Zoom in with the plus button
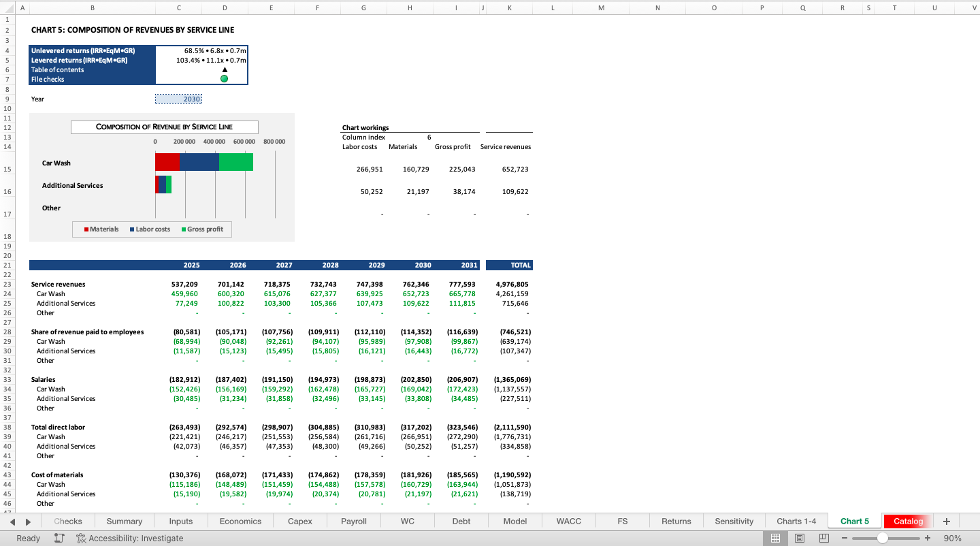 click(x=927, y=538)
